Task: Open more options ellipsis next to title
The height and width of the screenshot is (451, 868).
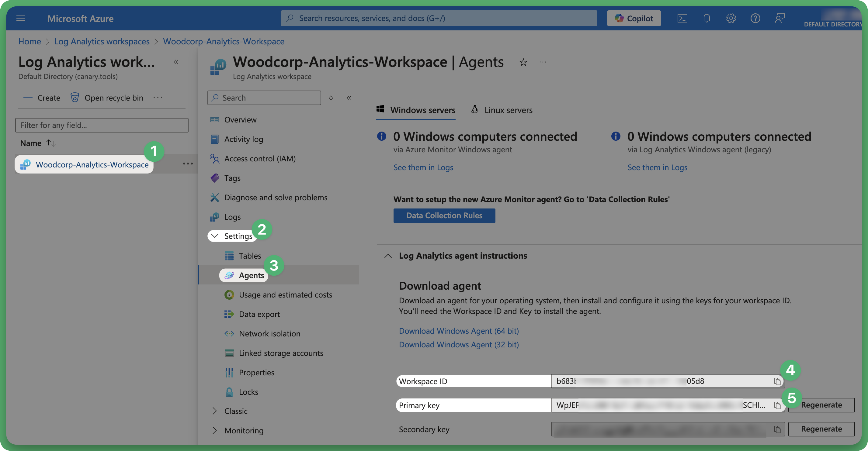Action: pyautogui.click(x=543, y=62)
